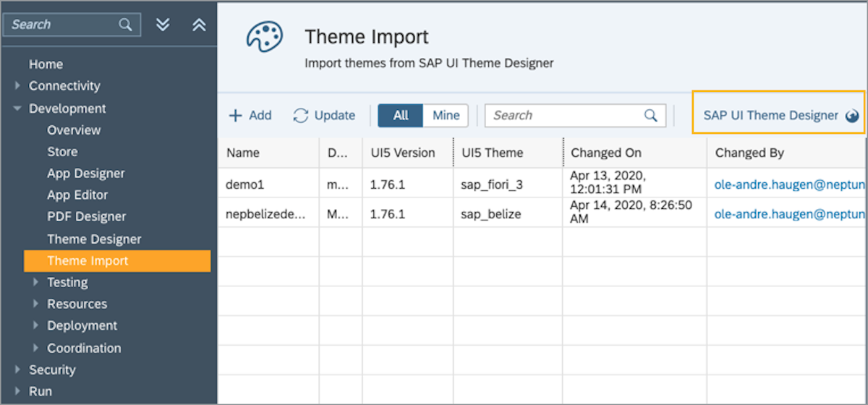Open ole-andre.haugen link in demo1 row
The width and height of the screenshot is (868, 405).
[790, 184]
